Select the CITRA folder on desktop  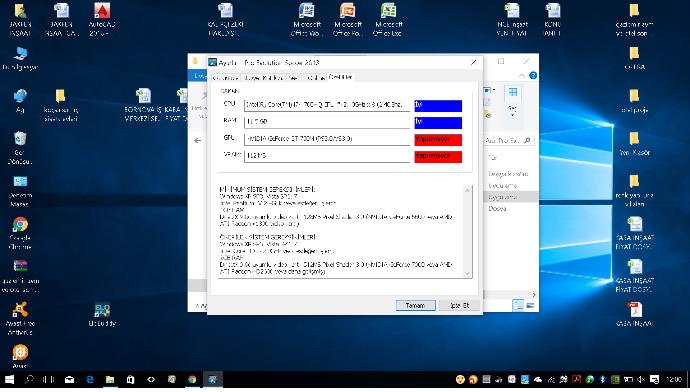pyautogui.click(x=634, y=59)
